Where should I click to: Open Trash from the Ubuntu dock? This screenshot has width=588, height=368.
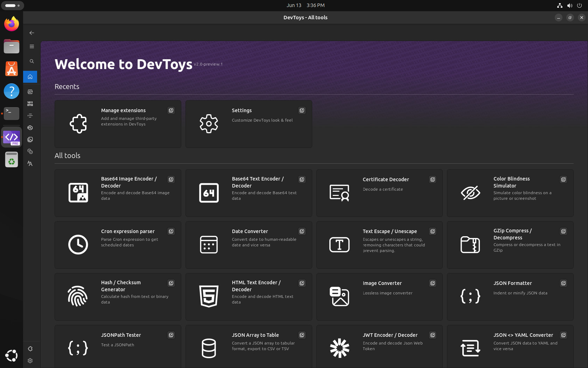point(12,160)
